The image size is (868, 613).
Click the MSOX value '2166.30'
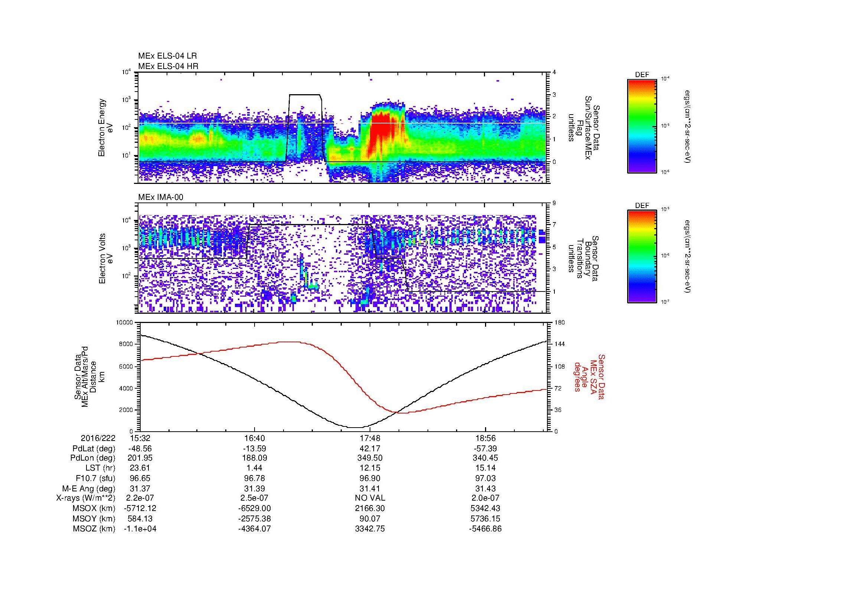(x=370, y=508)
